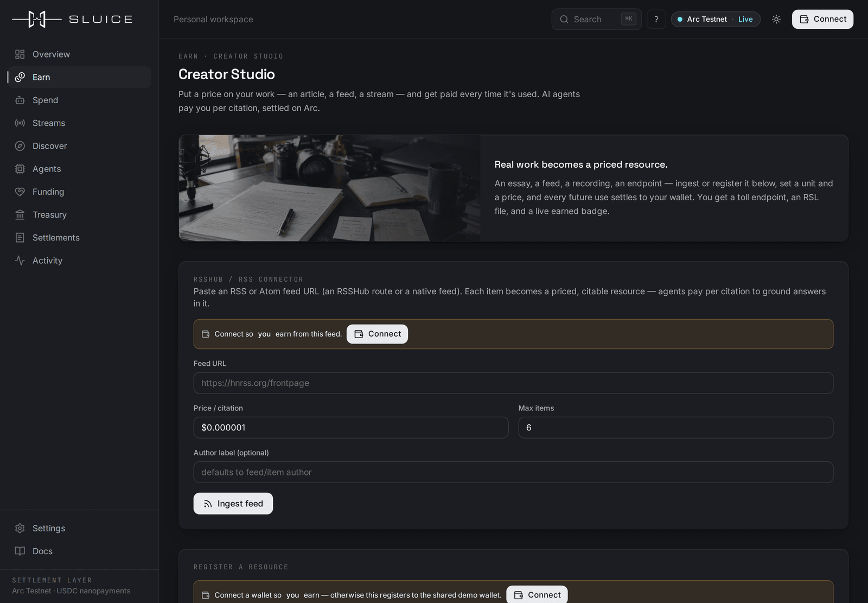Screen dimensions: 868x603
Task: Click the 'RSSHUB / RSS CONNECTOR' label
Action: click(248, 280)
